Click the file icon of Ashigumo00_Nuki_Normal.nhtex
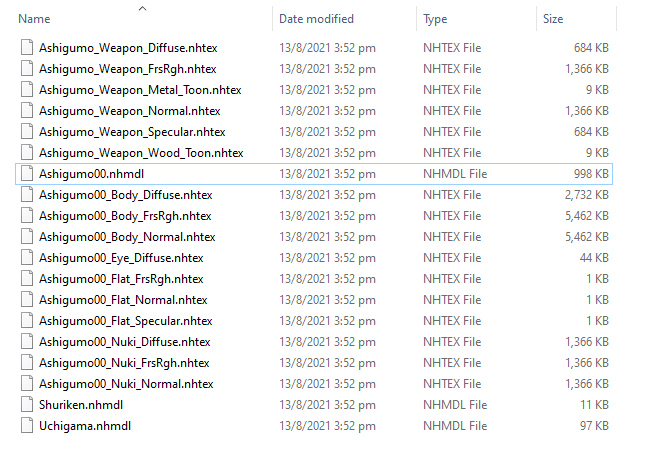Screen dimensions: 647x469 tap(27, 384)
